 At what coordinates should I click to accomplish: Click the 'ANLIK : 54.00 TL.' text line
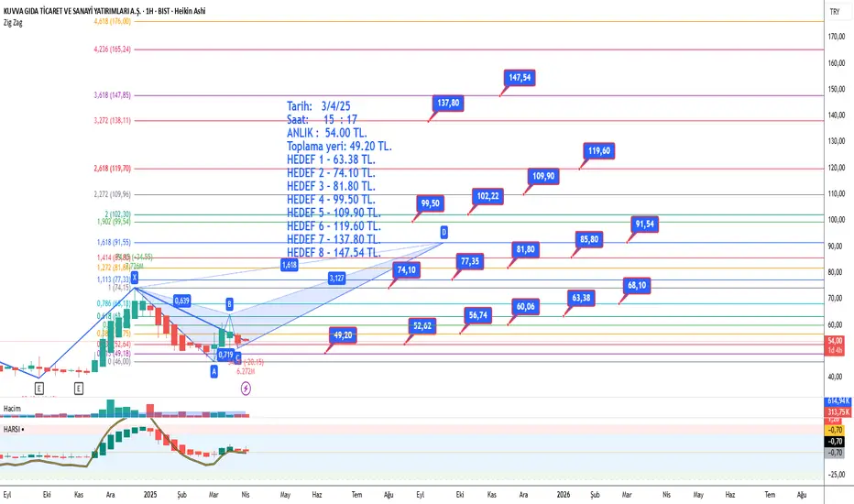click(x=327, y=133)
